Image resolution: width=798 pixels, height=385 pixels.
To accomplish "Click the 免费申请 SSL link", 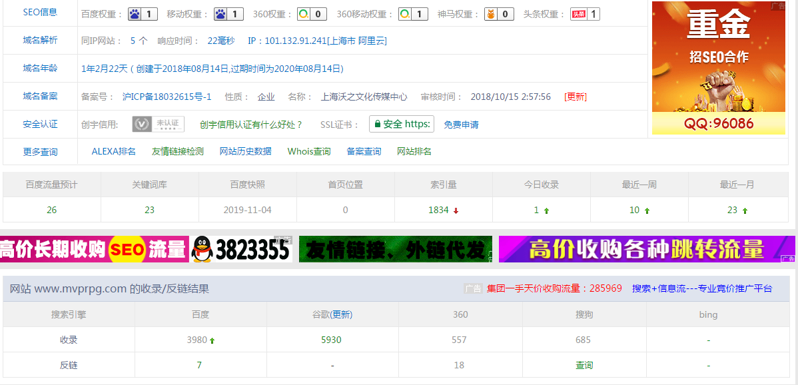I will pyautogui.click(x=461, y=124).
